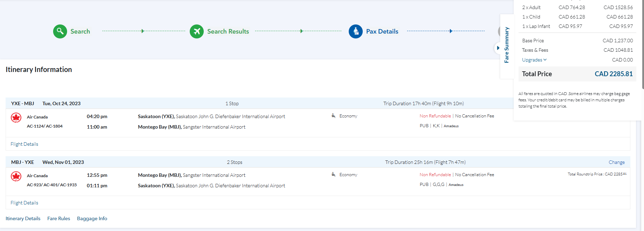Click Air Canada logo on MBJ - YXE flight
Image resolution: width=644 pixels, height=231 pixels.
[16, 176]
